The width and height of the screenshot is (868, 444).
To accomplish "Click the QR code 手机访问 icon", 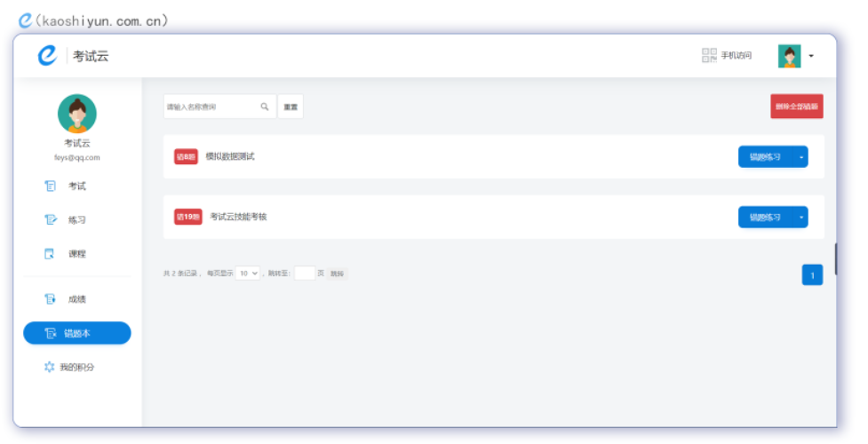I will 709,56.
